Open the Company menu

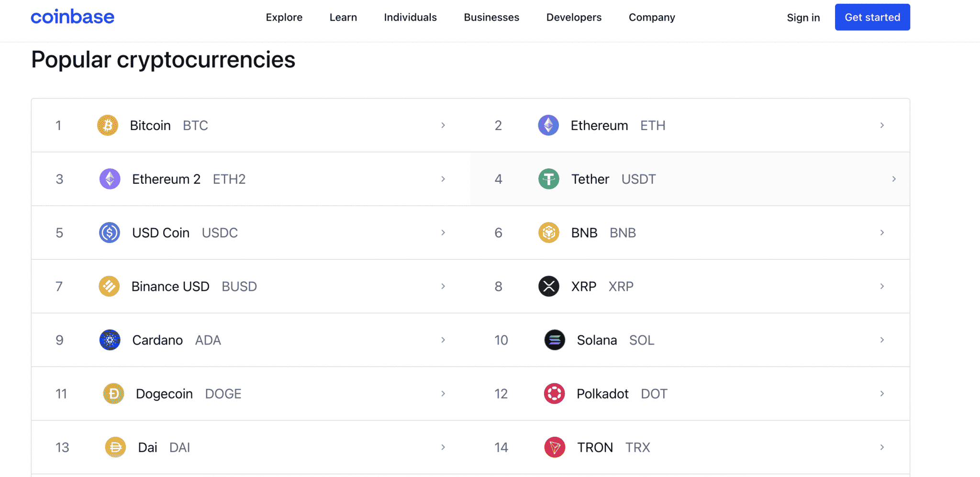tap(652, 18)
